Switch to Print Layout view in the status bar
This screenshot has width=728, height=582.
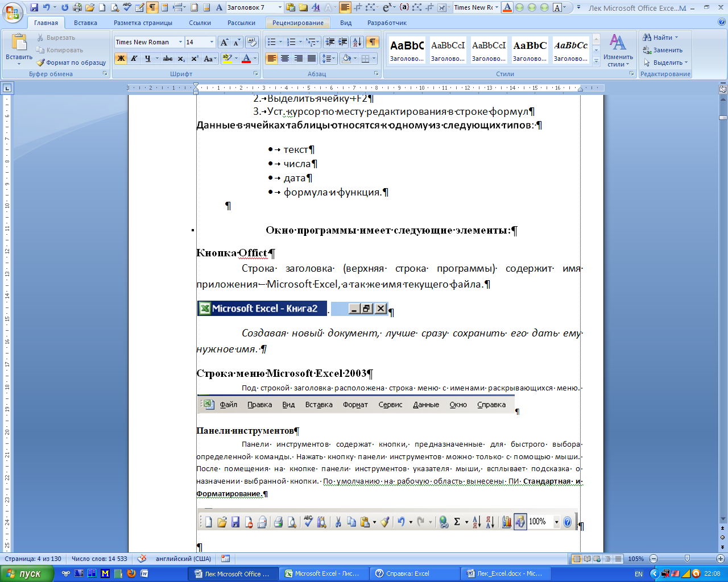pos(577,559)
